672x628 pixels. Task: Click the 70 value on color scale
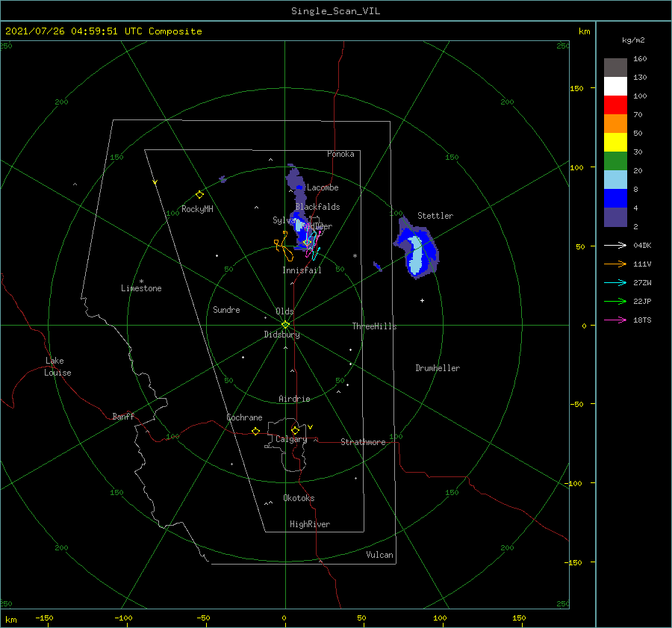pos(638,115)
